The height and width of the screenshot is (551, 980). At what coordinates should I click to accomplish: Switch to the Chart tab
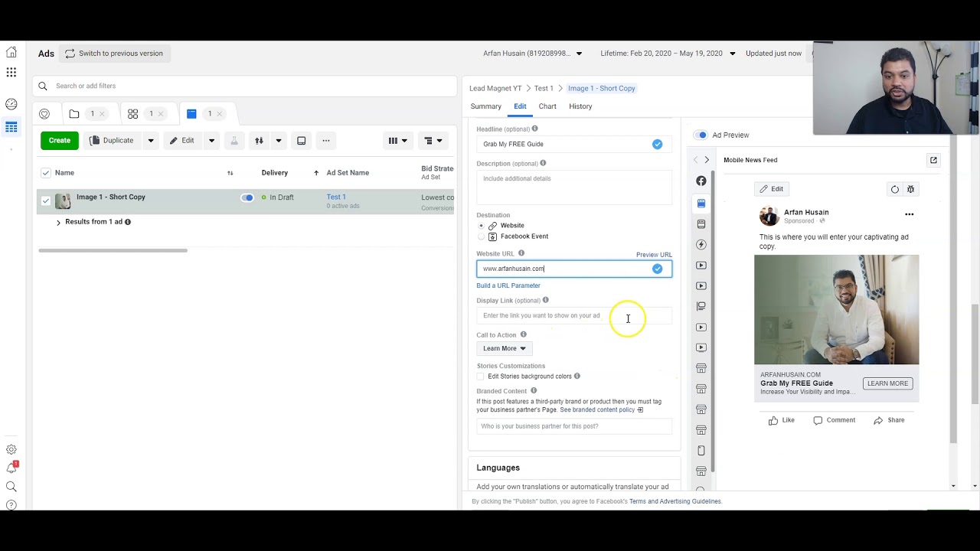pyautogui.click(x=547, y=106)
